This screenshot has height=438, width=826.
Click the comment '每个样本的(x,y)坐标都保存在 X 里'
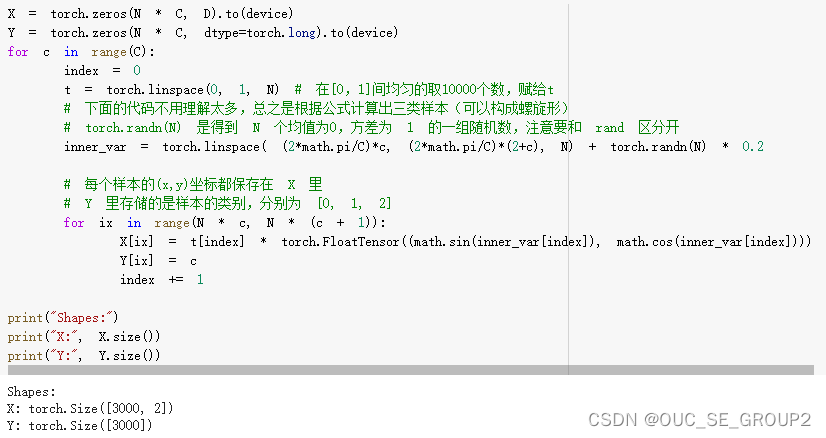point(193,184)
